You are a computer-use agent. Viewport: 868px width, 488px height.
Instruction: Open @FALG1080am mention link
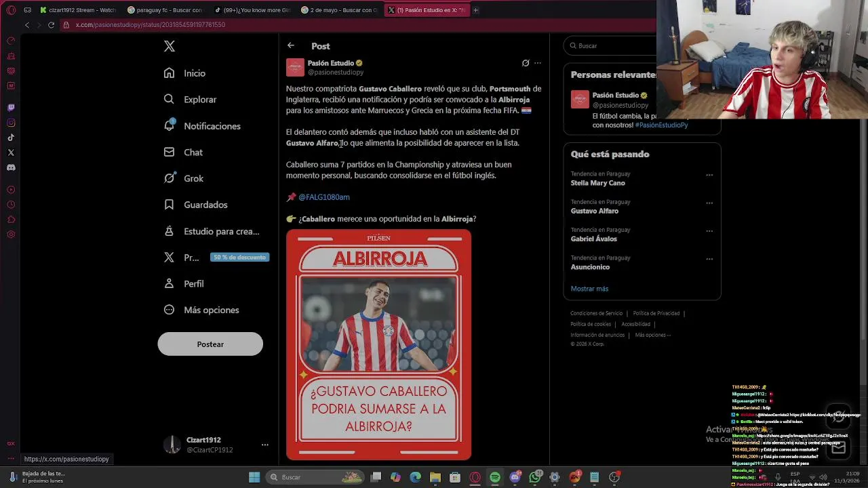pyautogui.click(x=324, y=197)
